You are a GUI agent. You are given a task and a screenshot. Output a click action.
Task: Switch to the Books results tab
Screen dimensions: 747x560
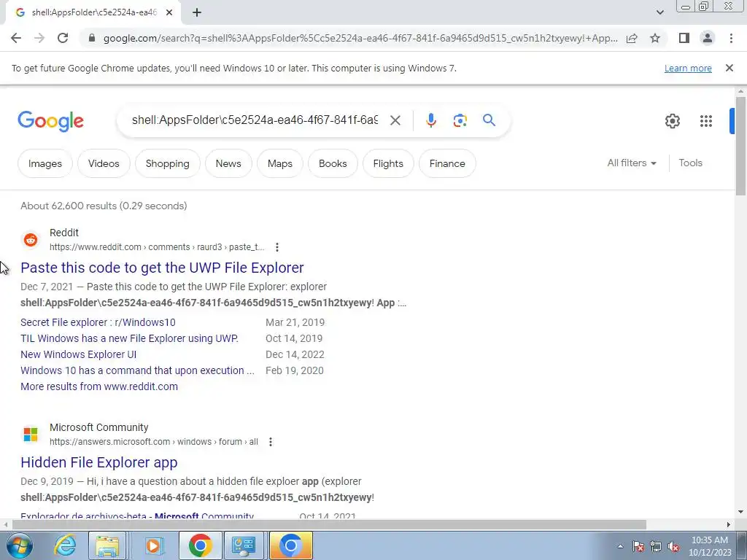click(333, 163)
